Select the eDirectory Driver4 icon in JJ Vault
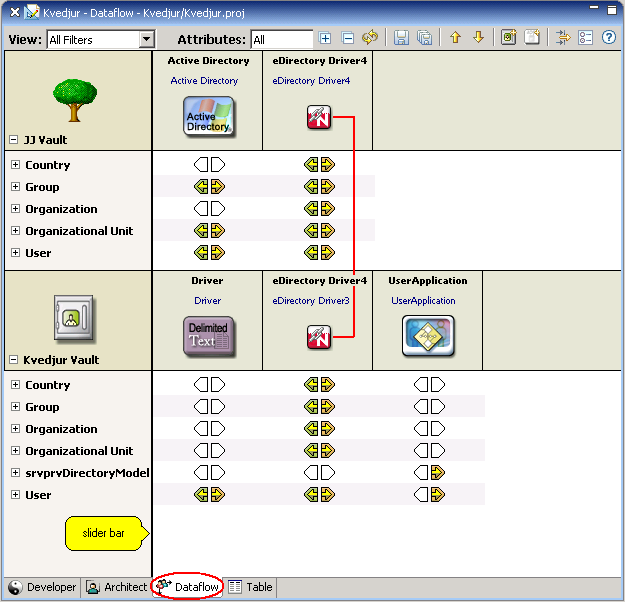This screenshot has width=625, height=602. (319, 117)
